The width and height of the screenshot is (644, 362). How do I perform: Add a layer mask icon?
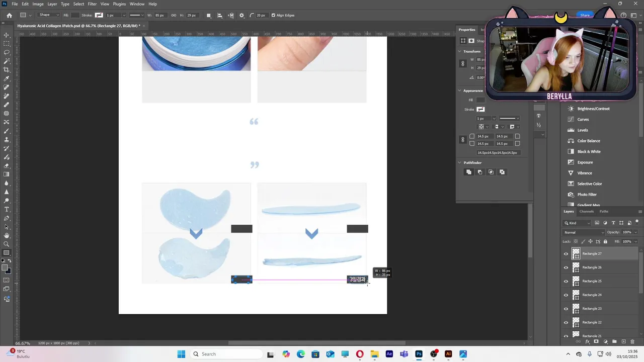[596, 341]
